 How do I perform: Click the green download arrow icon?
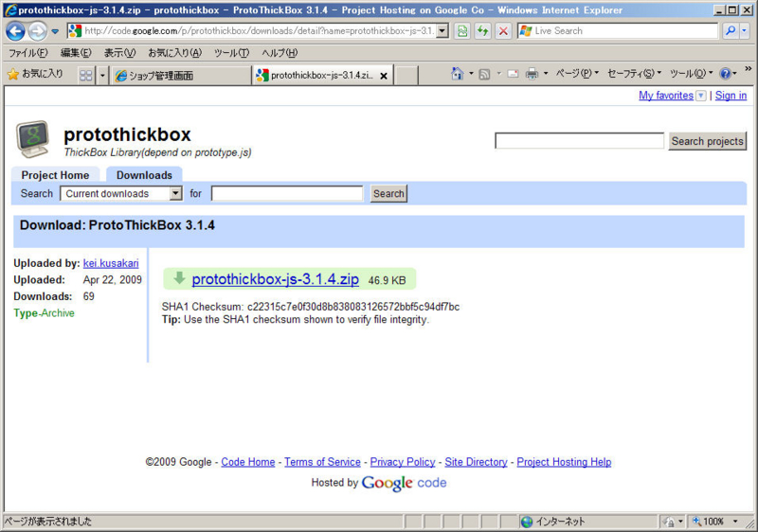pos(179,278)
